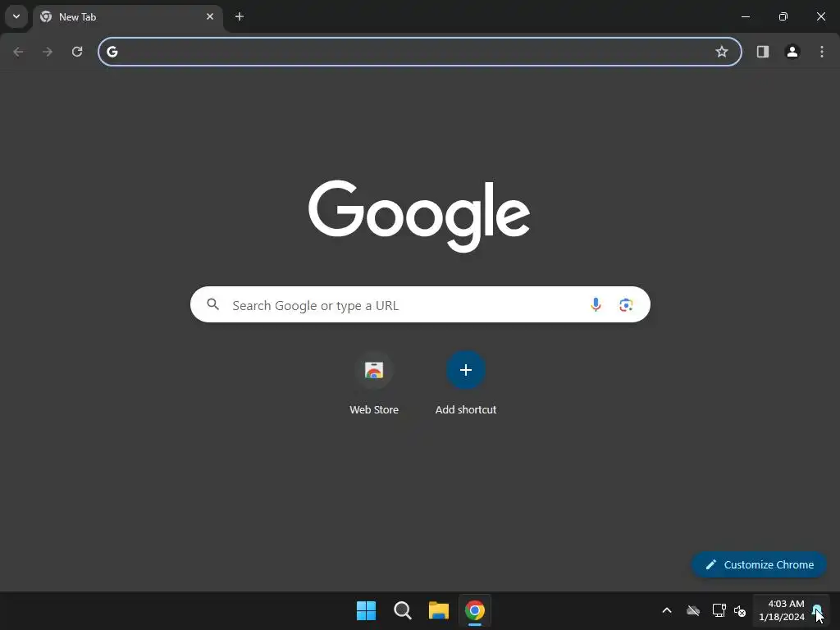
Task: Open the clock showing 4:03 AM
Action: (x=782, y=610)
